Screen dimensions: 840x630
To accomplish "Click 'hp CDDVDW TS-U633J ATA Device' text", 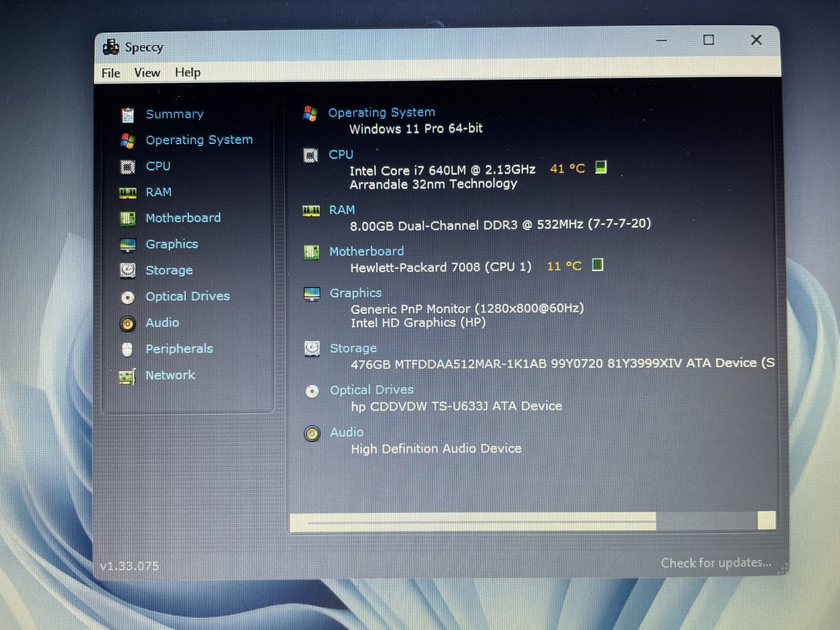I will point(457,406).
